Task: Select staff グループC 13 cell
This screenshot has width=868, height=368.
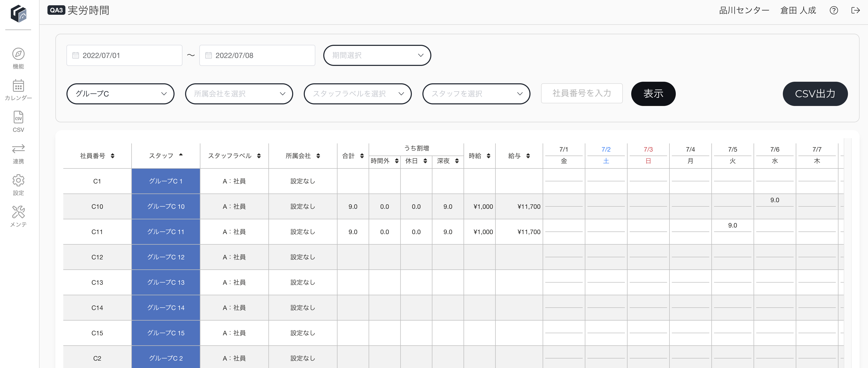Action: click(166, 282)
